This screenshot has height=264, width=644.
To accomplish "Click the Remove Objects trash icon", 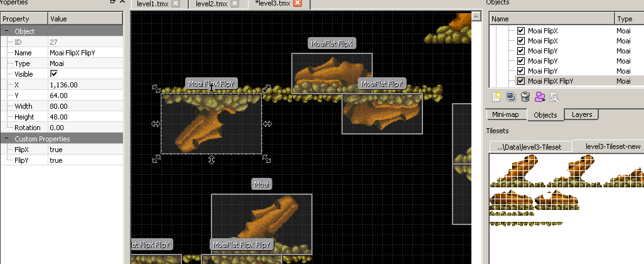I will tap(525, 97).
